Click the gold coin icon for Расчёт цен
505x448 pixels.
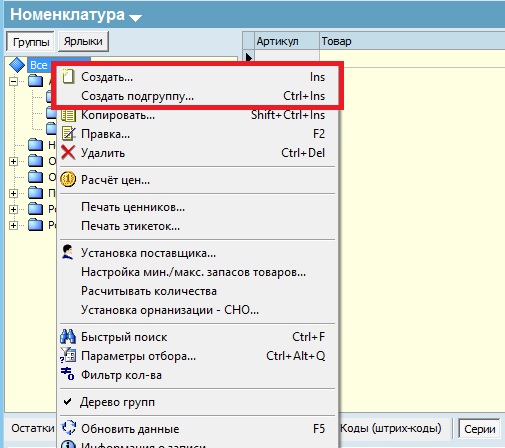68,180
